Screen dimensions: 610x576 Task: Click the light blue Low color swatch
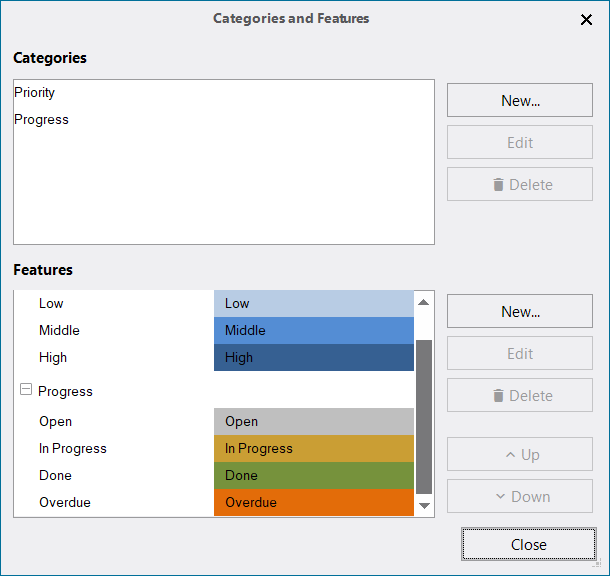[x=313, y=304]
